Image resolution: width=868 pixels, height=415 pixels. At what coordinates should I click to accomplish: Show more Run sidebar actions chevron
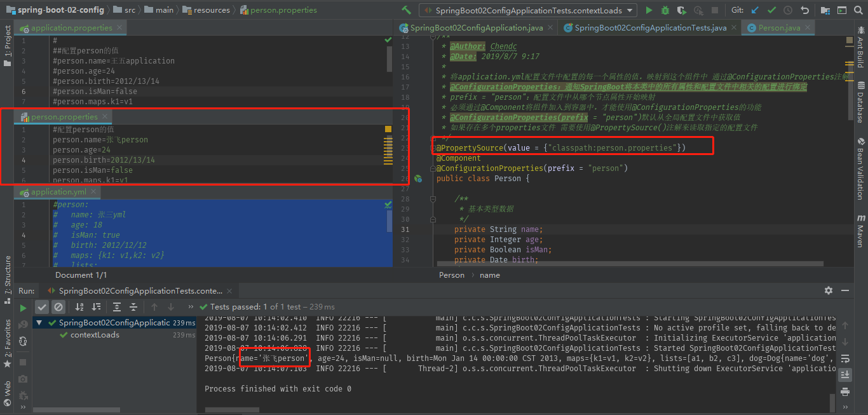point(24,407)
